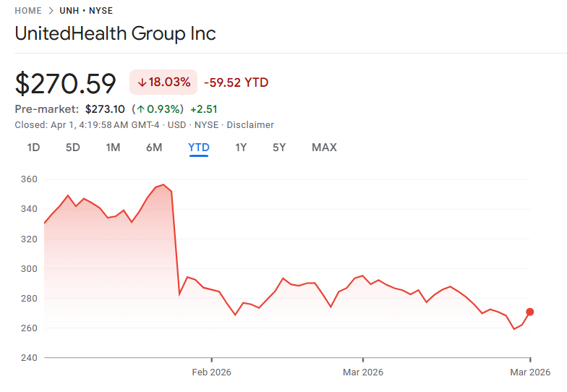Select the 1D time range tab
Viewport: 567px width, 392px height.
33,148
